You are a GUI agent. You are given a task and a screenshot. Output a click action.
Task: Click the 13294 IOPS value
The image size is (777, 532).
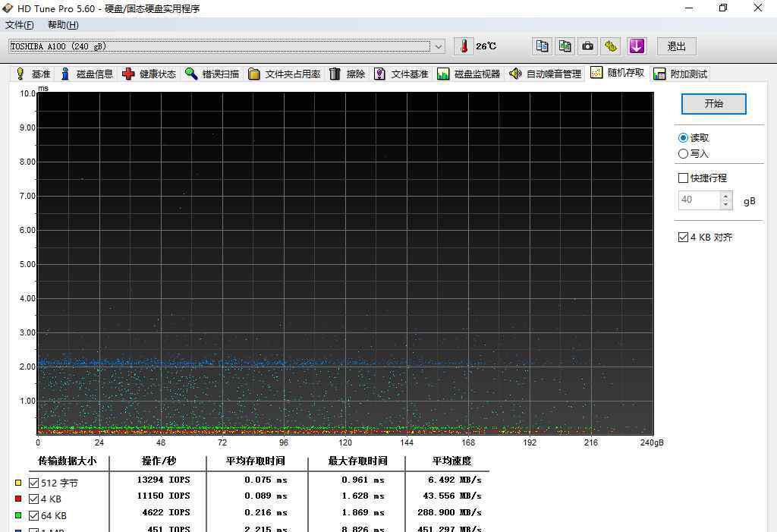click(164, 480)
